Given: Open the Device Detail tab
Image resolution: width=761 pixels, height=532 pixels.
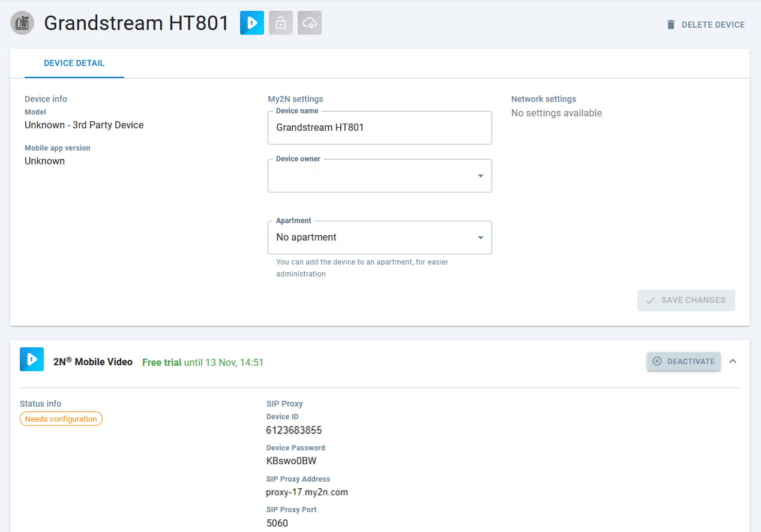Looking at the screenshot, I should pyautogui.click(x=74, y=63).
